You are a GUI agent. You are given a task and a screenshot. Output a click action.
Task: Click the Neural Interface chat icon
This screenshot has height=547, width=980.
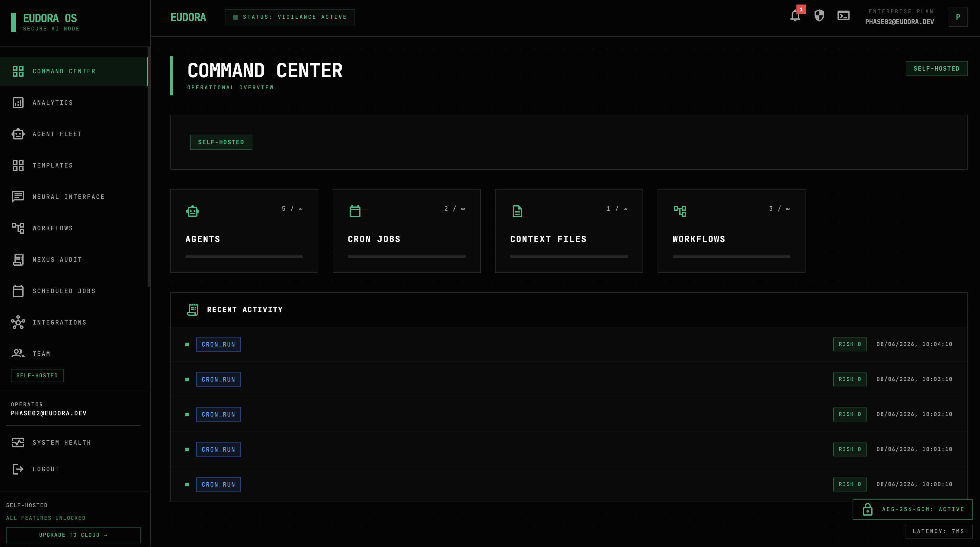point(18,197)
